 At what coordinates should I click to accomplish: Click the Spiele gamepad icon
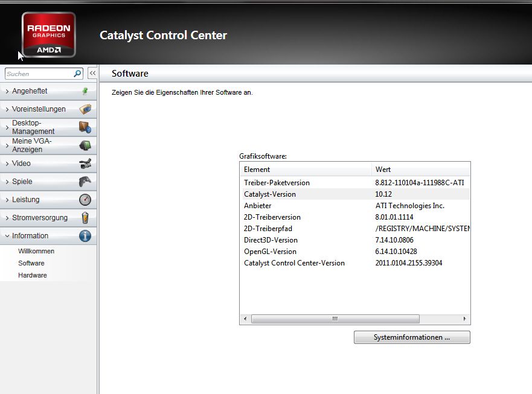[x=85, y=182]
